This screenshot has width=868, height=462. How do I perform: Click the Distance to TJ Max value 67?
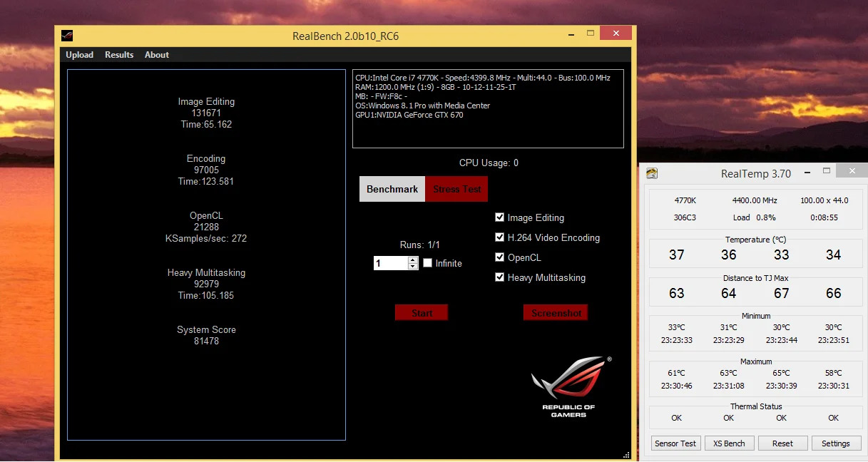click(x=782, y=293)
